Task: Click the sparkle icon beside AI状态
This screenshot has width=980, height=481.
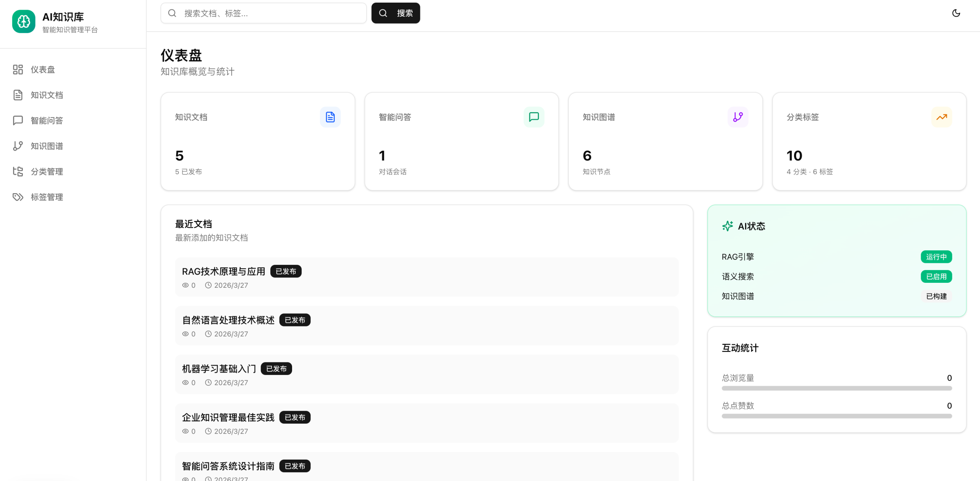Action: [x=727, y=226]
